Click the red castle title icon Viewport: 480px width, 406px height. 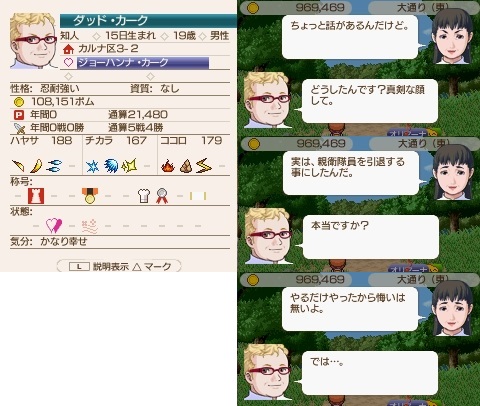[36, 196]
